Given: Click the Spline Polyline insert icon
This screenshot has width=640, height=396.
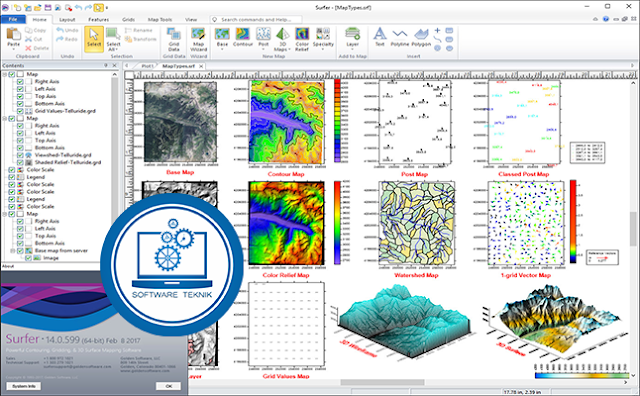Looking at the screenshot, I should (437, 39).
